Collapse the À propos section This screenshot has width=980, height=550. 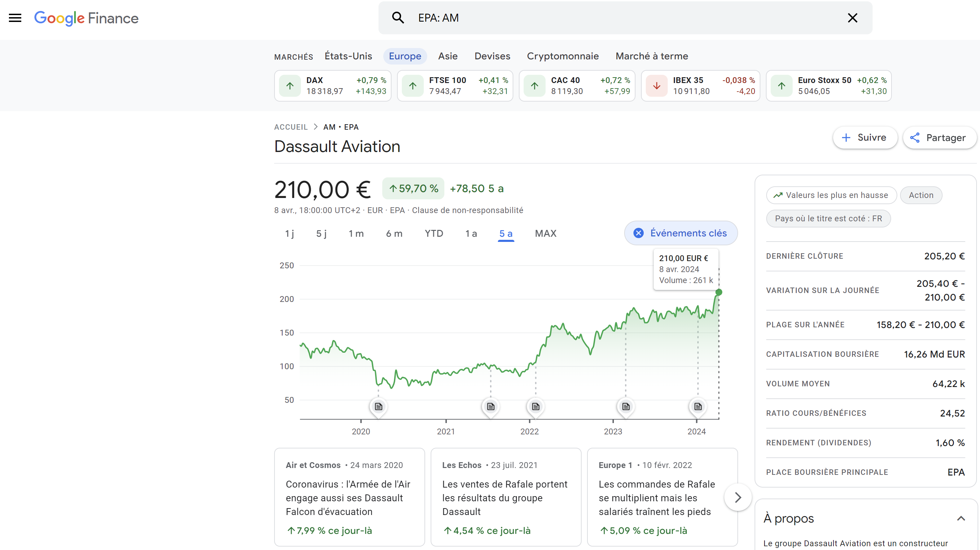click(x=960, y=518)
